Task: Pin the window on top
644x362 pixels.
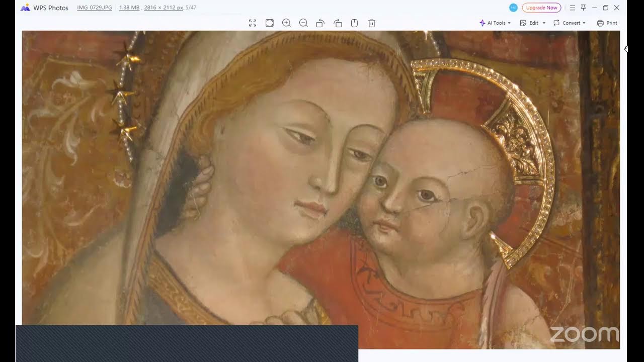Action: click(x=583, y=8)
